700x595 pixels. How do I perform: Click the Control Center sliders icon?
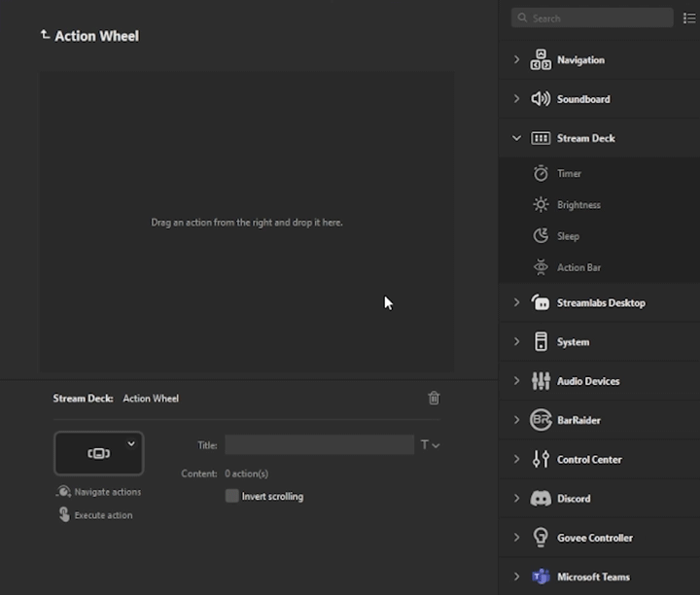click(541, 459)
